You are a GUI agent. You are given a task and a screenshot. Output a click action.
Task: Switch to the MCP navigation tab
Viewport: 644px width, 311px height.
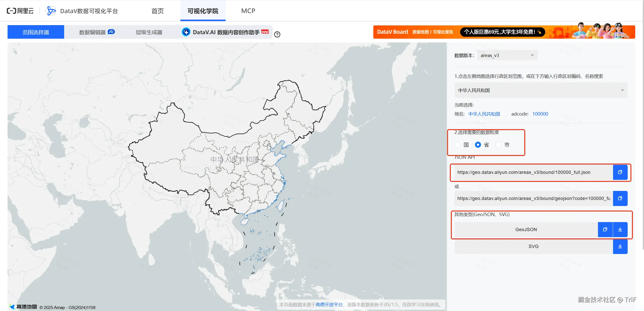(x=248, y=11)
